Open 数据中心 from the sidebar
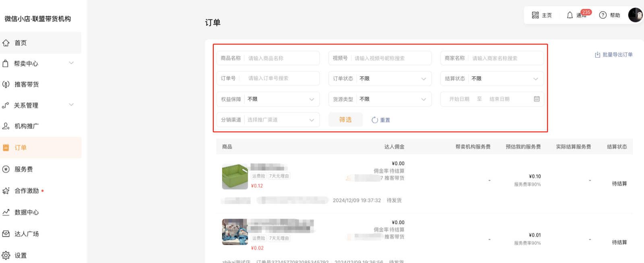644x263 pixels. point(27,212)
